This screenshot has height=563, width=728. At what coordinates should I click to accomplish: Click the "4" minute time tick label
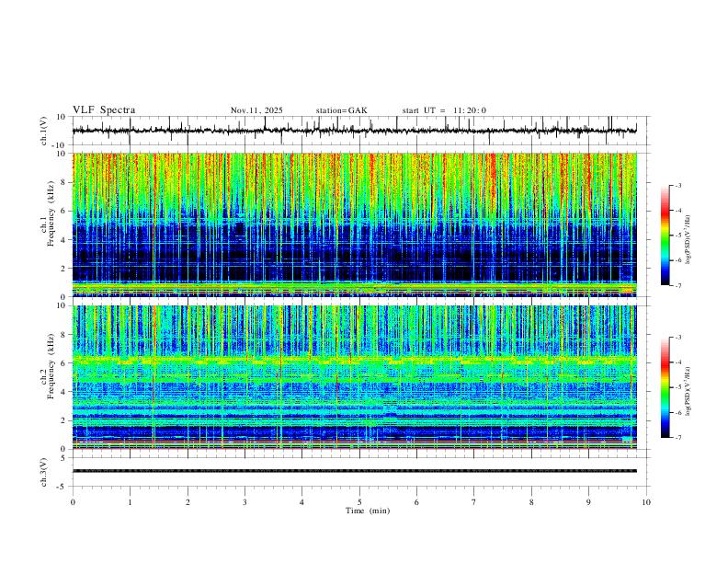tap(301, 502)
